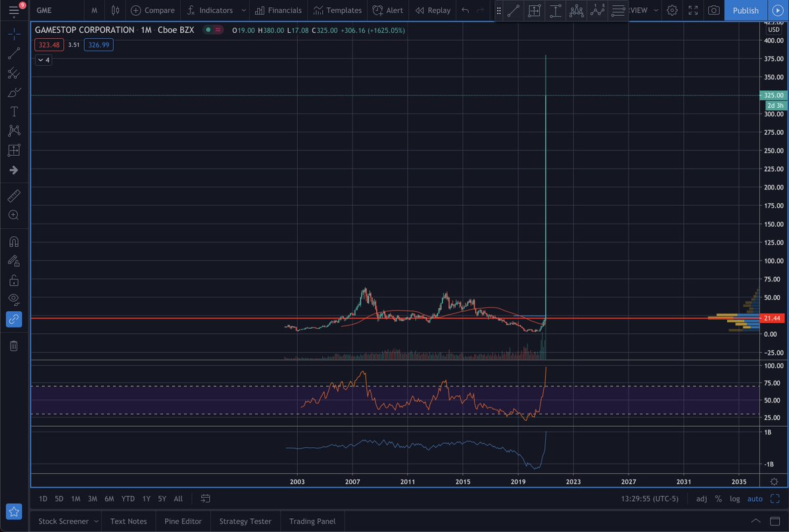This screenshot has width=789, height=532.
Task: Select Elliott wave tool in floating toolbar
Action: (x=598, y=11)
